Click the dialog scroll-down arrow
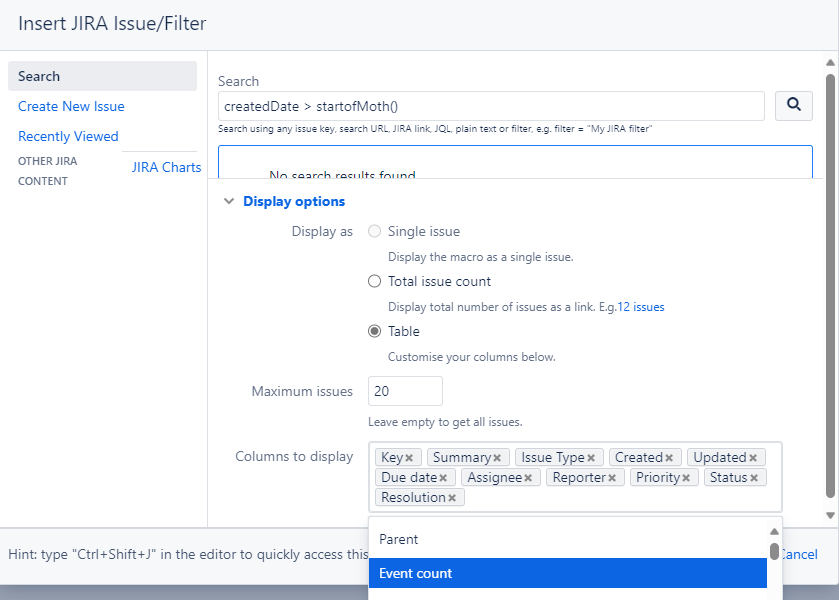839x600 pixels. [x=830, y=515]
